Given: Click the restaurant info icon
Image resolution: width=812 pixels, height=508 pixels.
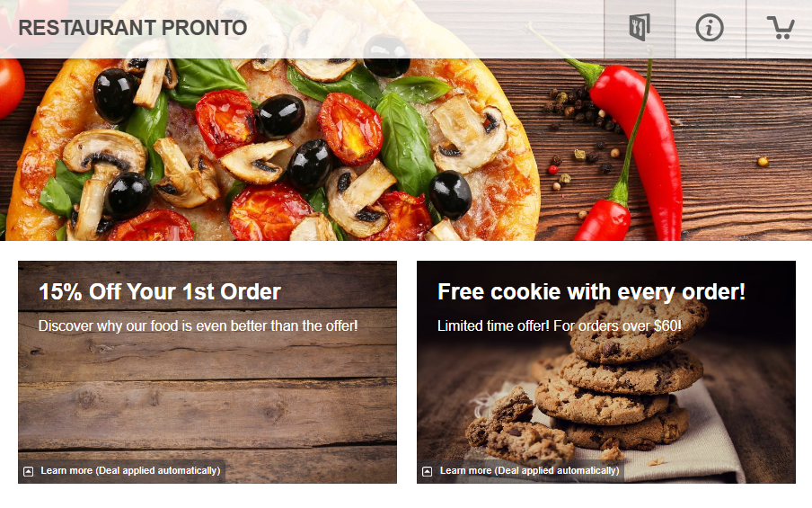Looking at the screenshot, I should click(710, 28).
